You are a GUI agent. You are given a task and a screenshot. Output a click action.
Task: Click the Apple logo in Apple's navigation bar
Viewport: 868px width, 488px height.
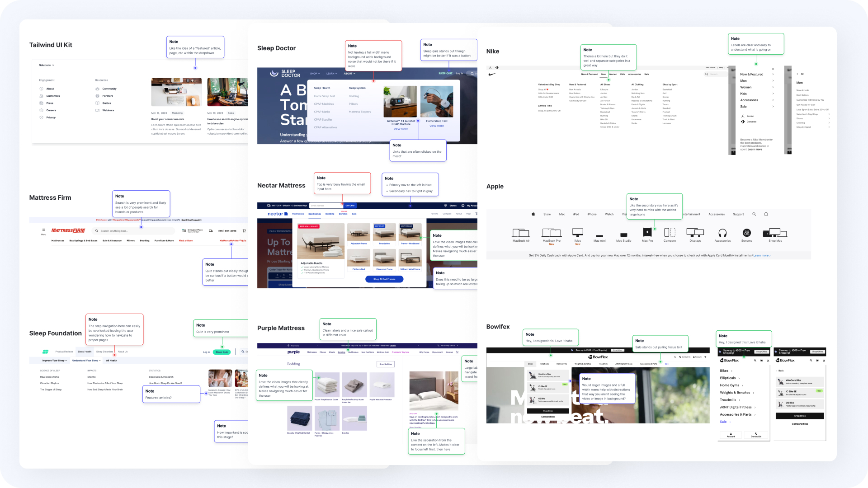pyautogui.click(x=533, y=214)
